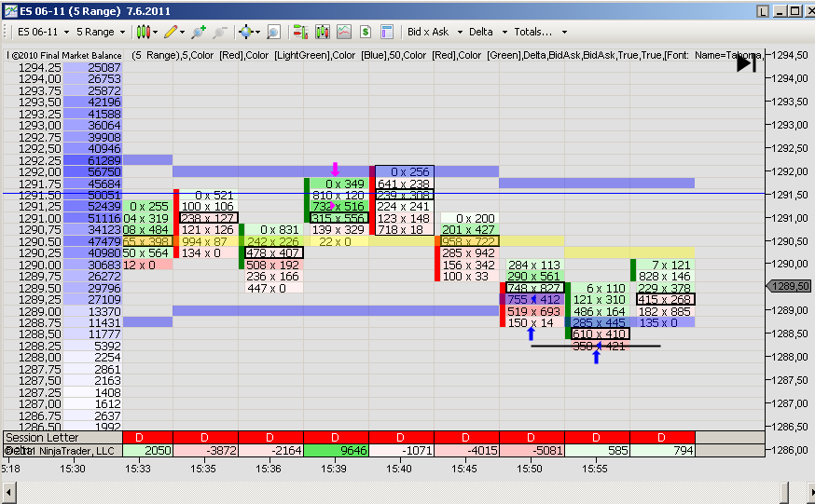The width and height of the screenshot is (815, 504).
Task: Expand the ES 06-11 instrument dropdown
Action: (66, 33)
